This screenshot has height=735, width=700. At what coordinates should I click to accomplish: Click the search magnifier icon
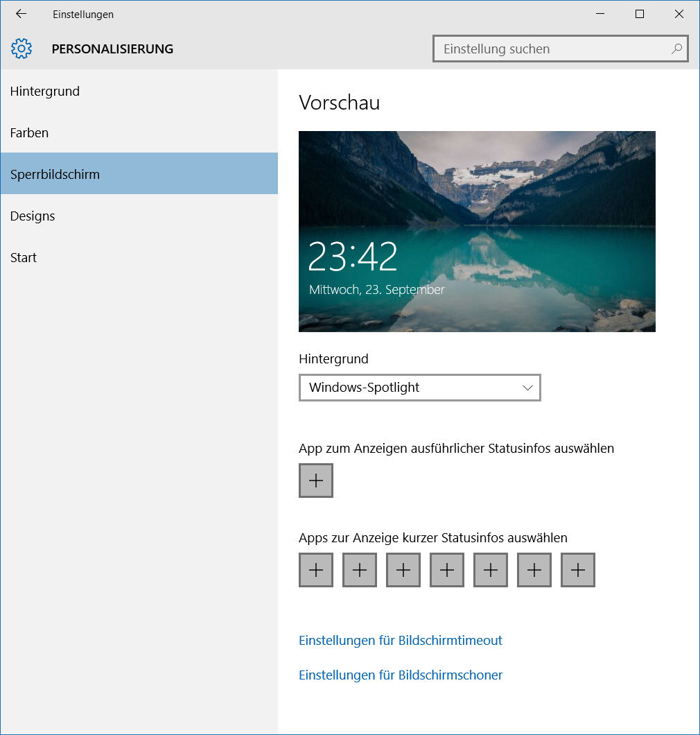coord(676,49)
